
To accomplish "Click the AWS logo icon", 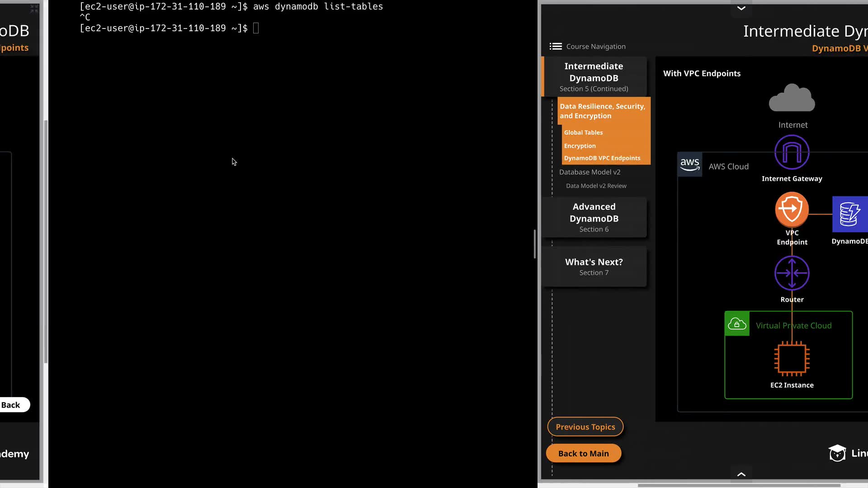I will [x=689, y=165].
